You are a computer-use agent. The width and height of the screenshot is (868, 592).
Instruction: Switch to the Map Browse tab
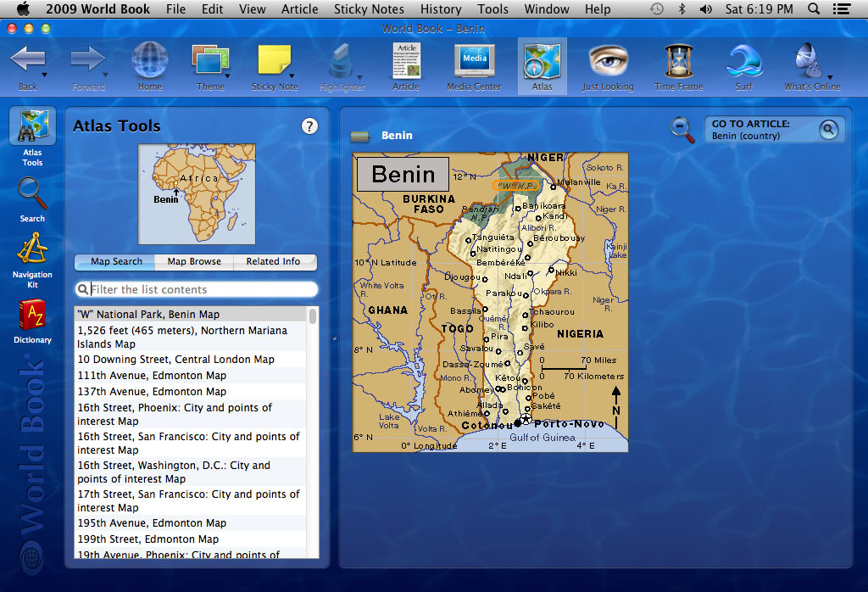(194, 261)
